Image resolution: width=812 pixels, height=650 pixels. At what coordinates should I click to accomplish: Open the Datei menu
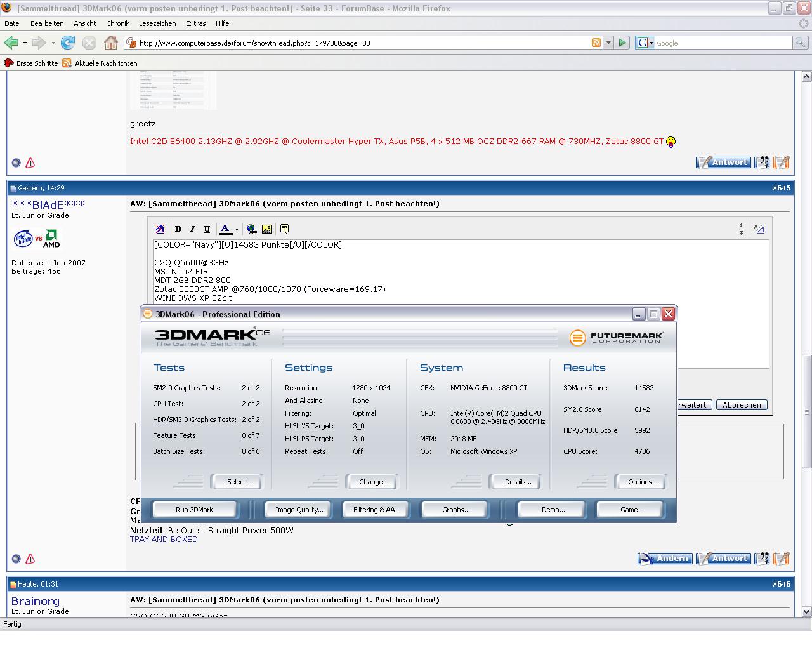point(13,23)
